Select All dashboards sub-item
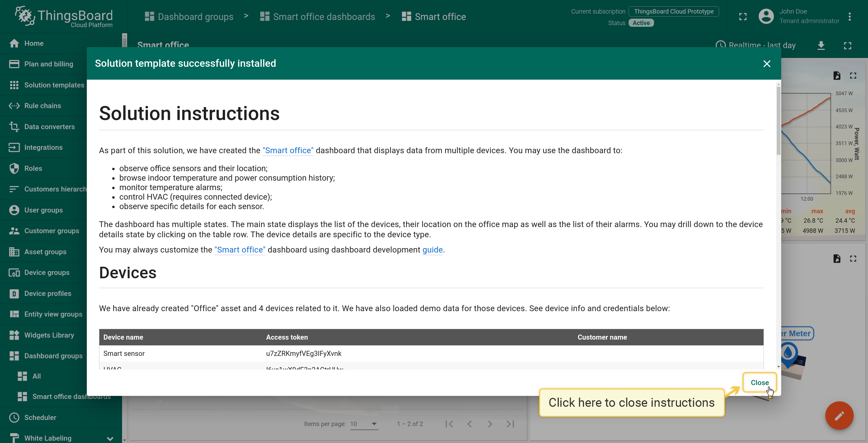The height and width of the screenshot is (443, 868). click(x=61, y=376)
